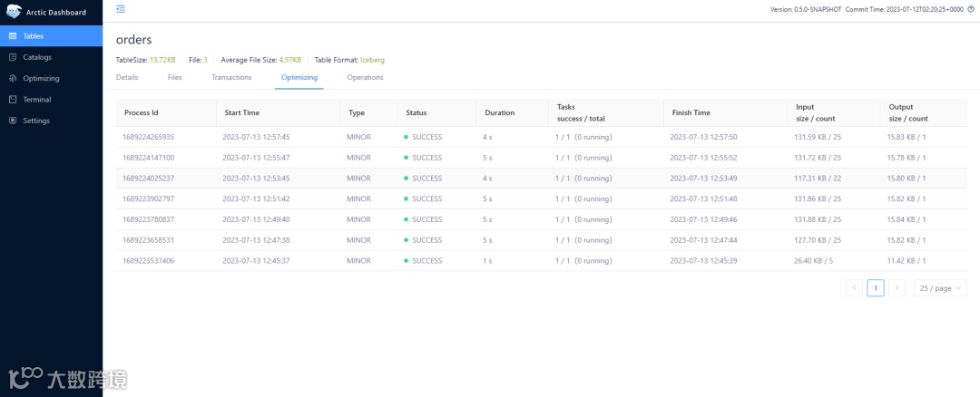Switch to the Transactions tab

tap(231, 77)
